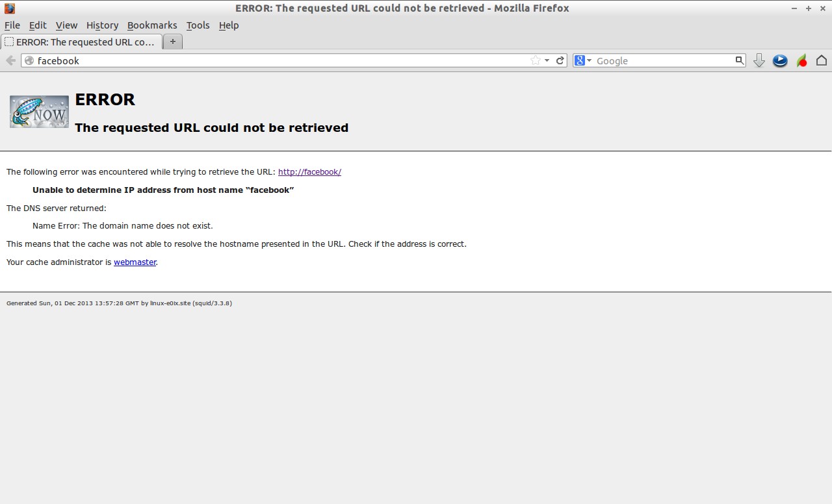The width and height of the screenshot is (832, 504).
Task: Maximize the Firefox window
Action: tap(809, 8)
